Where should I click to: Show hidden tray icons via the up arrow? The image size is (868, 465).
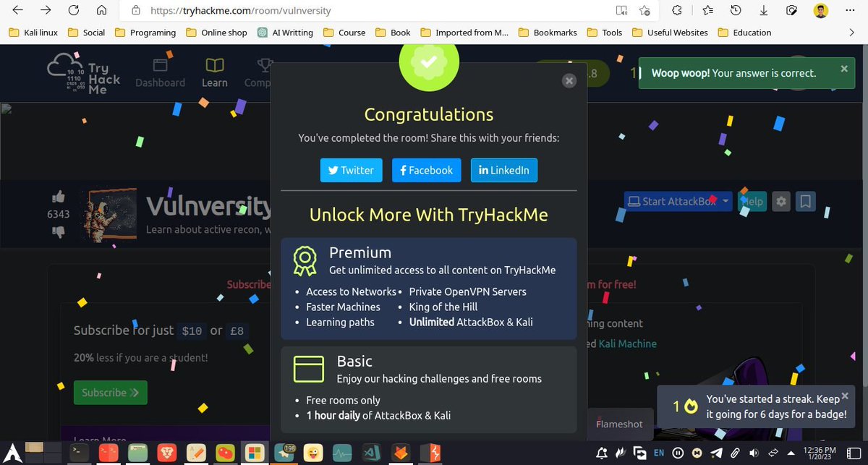point(791,453)
